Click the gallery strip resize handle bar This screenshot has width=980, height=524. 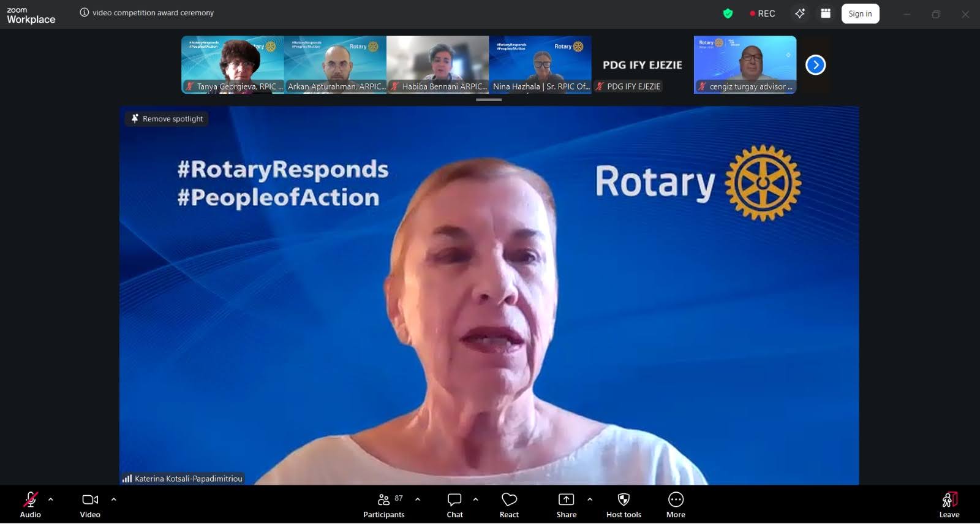tap(489, 100)
